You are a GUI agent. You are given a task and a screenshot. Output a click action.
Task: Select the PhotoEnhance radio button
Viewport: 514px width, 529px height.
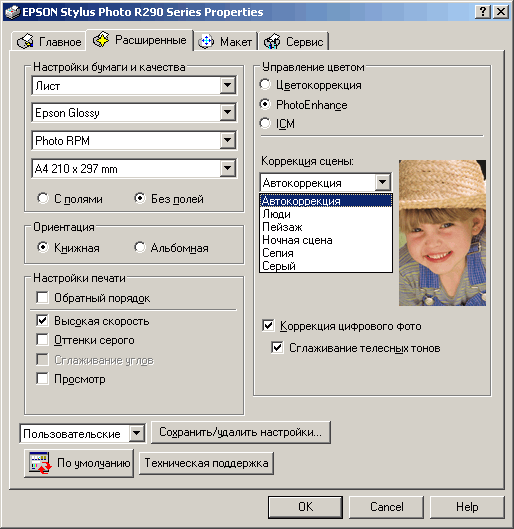pos(265,104)
